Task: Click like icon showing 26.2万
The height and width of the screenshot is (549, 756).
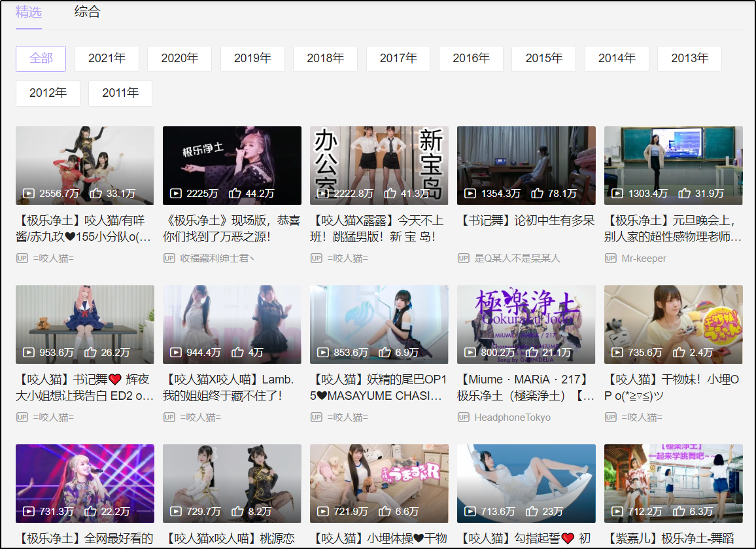Action: [x=90, y=353]
